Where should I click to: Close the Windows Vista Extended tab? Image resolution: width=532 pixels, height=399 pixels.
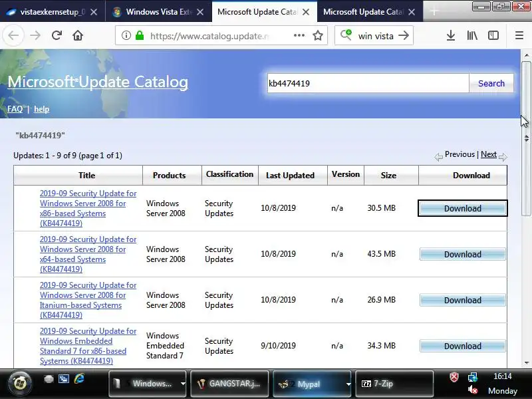tap(200, 12)
